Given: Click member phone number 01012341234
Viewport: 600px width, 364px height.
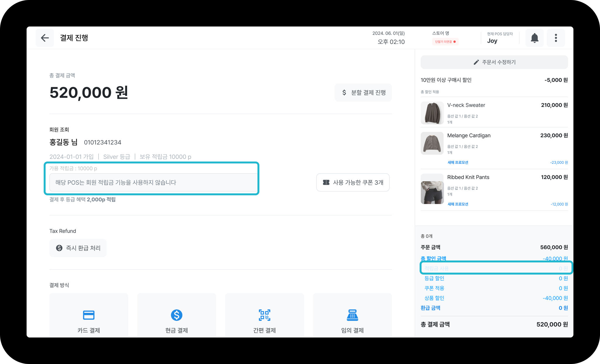Looking at the screenshot, I should [103, 142].
